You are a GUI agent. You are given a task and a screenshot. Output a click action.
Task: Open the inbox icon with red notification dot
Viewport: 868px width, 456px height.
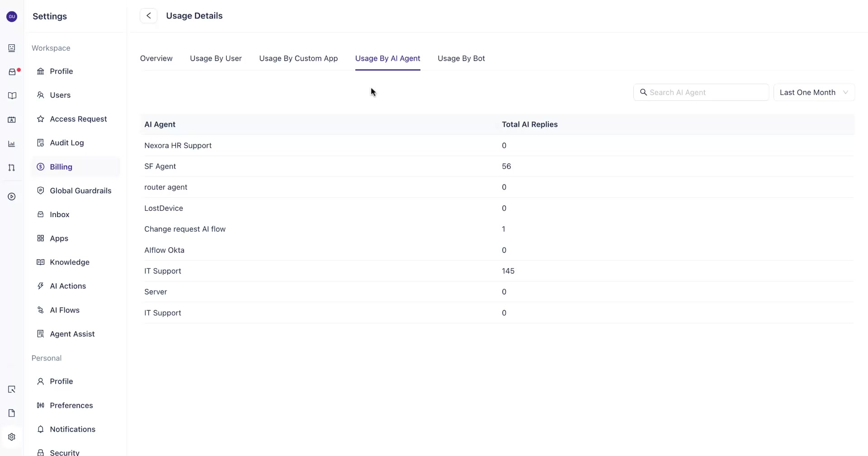(12, 72)
